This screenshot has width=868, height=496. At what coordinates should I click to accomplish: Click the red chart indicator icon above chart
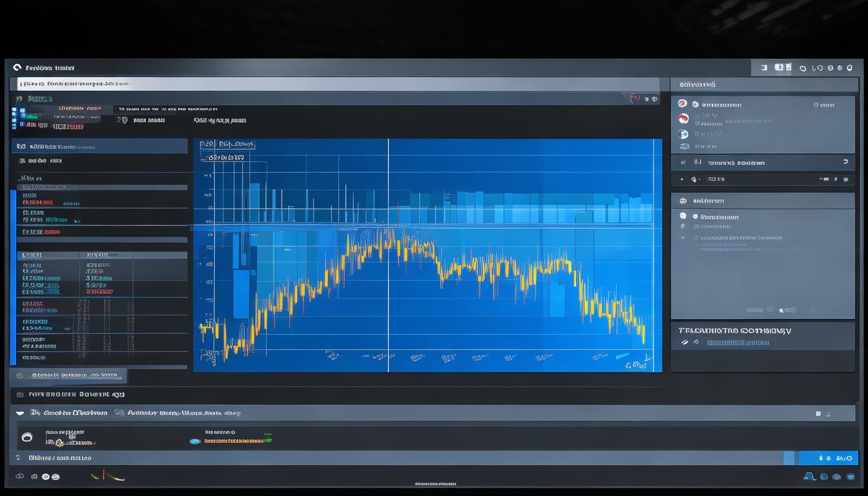(635, 99)
